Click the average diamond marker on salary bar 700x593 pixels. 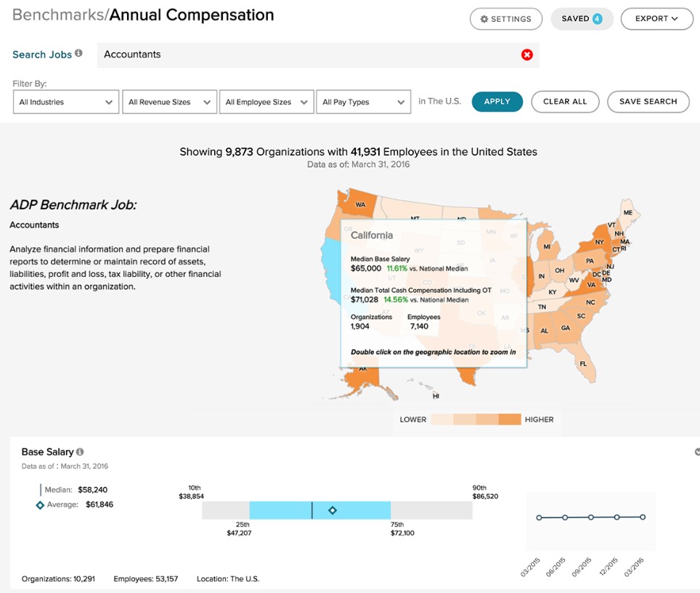[x=332, y=511]
